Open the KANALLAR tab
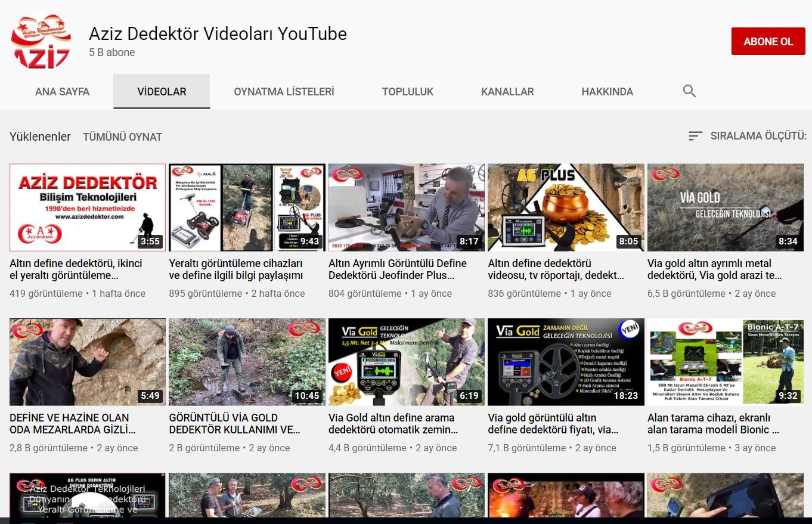The height and width of the screenshot is (524, 812). coord(507,92)
